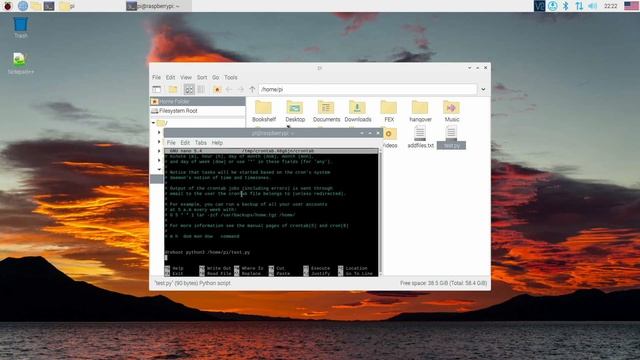Open Edit menu in file manager
640x360 pixels.
click(170, 77)
